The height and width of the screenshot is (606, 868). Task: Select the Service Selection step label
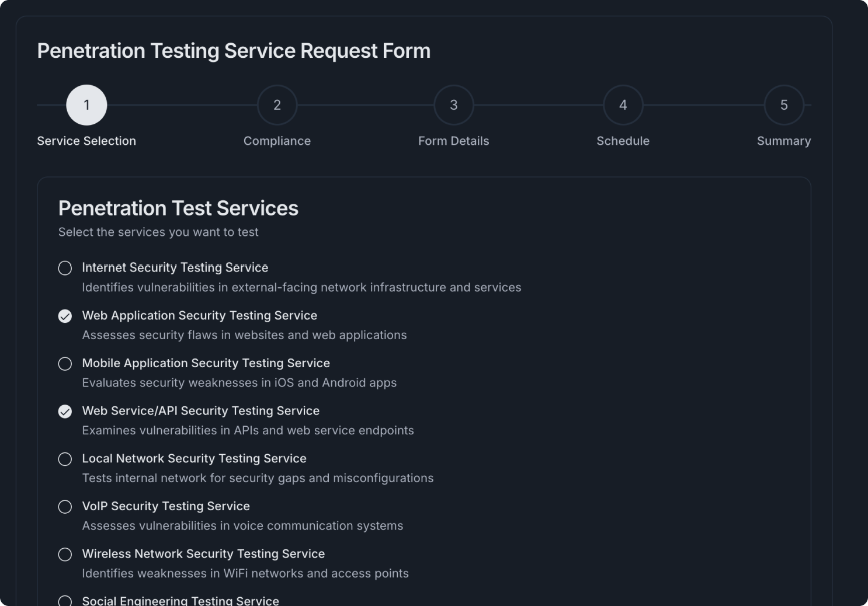pyautogui.click(x=86, y=141)
